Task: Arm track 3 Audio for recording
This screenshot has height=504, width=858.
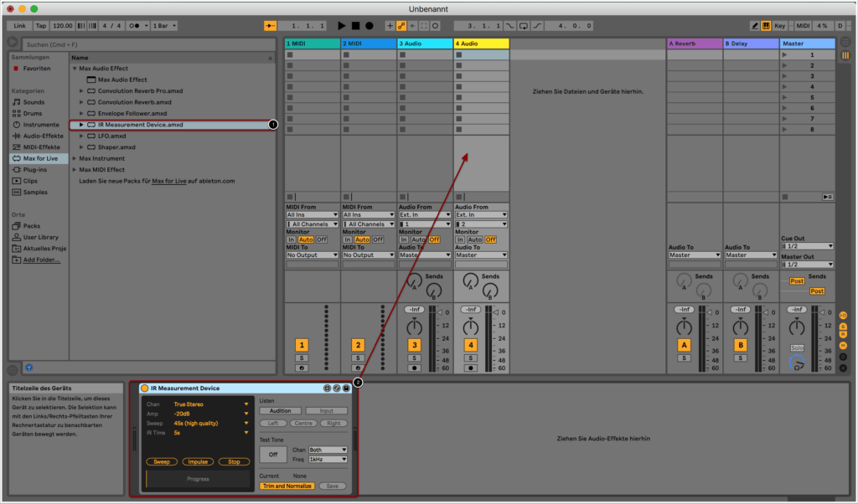Action: click(x=414, y=368)
